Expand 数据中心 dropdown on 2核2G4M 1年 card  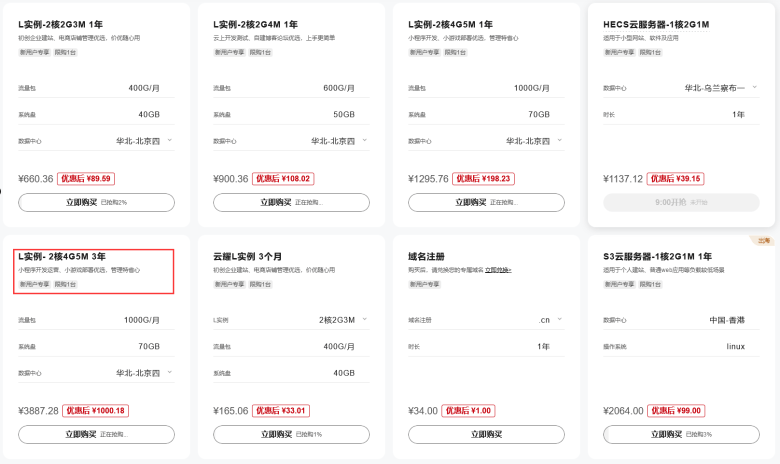click(x=339, y=141)
